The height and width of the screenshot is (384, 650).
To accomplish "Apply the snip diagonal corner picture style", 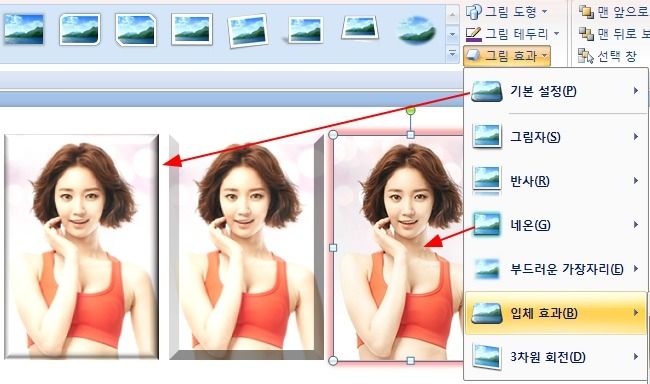I will coord(136,29).
